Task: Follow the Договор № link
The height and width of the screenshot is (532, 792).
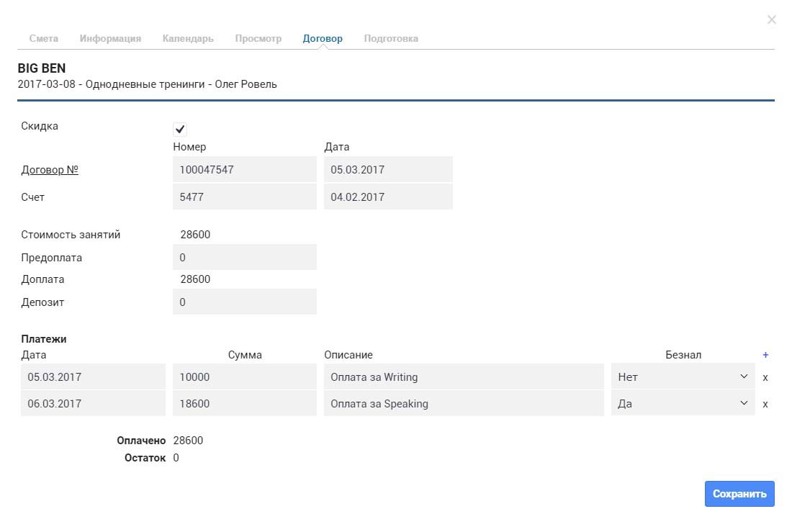Action: coord(50,170)
